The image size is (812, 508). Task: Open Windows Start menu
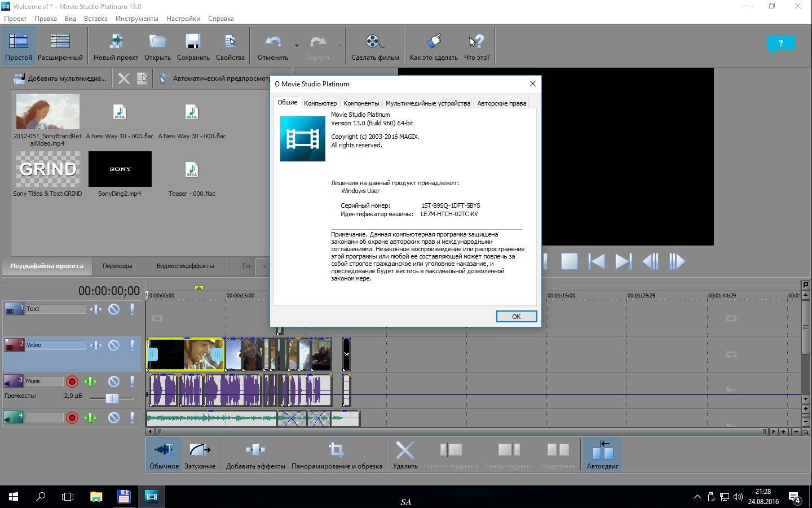pyautogui.click(x=14, y=497)
